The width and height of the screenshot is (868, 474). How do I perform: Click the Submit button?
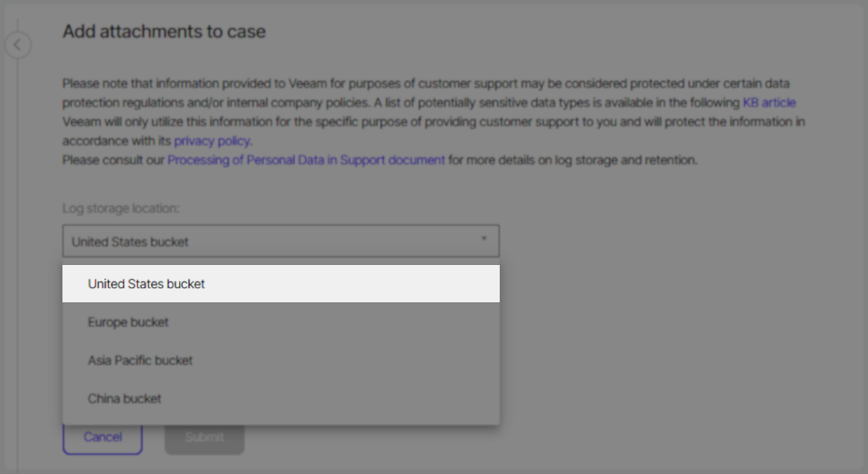click(204, 438)
